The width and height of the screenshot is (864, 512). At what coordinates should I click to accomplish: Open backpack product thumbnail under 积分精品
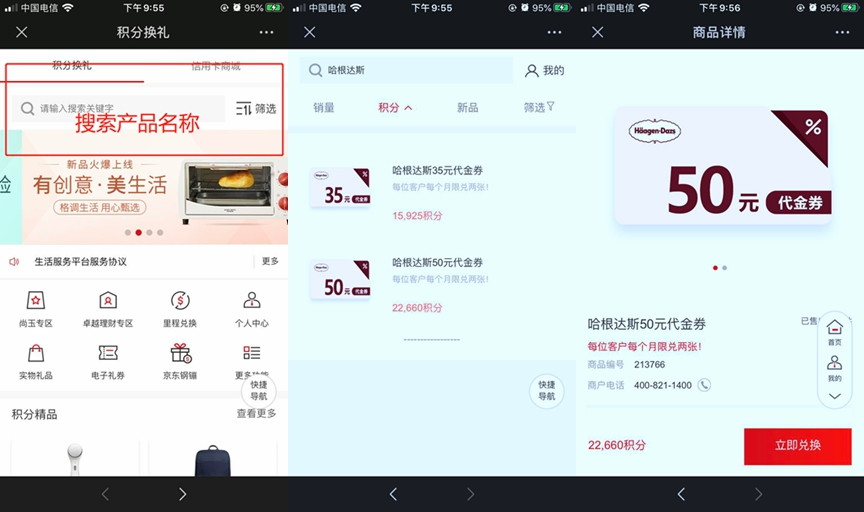click(213, 461)
